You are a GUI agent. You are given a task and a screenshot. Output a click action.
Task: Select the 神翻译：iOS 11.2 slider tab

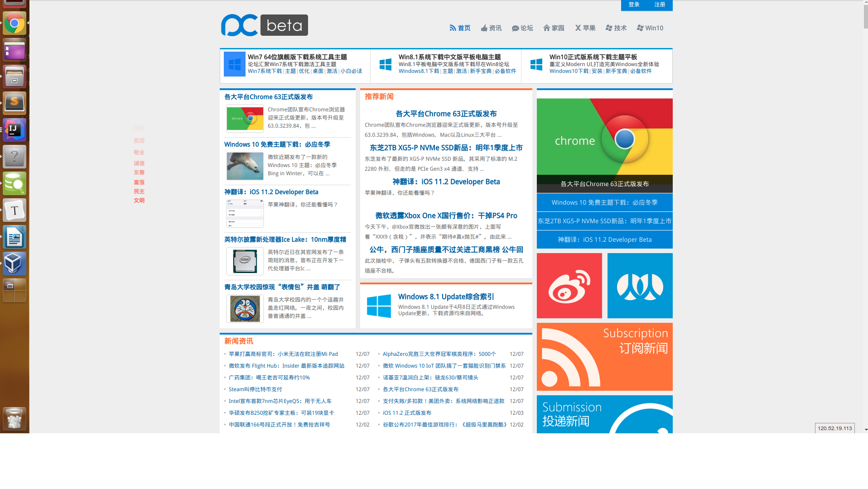click(605, 240)
